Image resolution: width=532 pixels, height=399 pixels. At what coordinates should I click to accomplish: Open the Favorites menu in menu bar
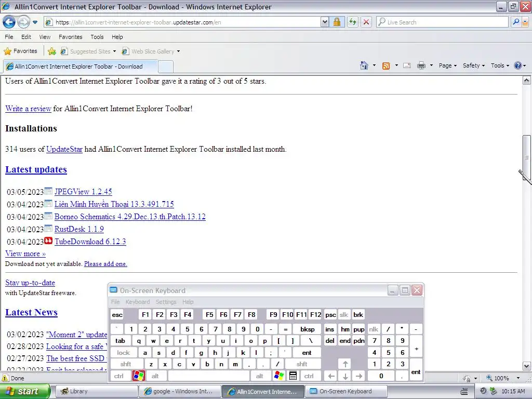click(70, 37)
